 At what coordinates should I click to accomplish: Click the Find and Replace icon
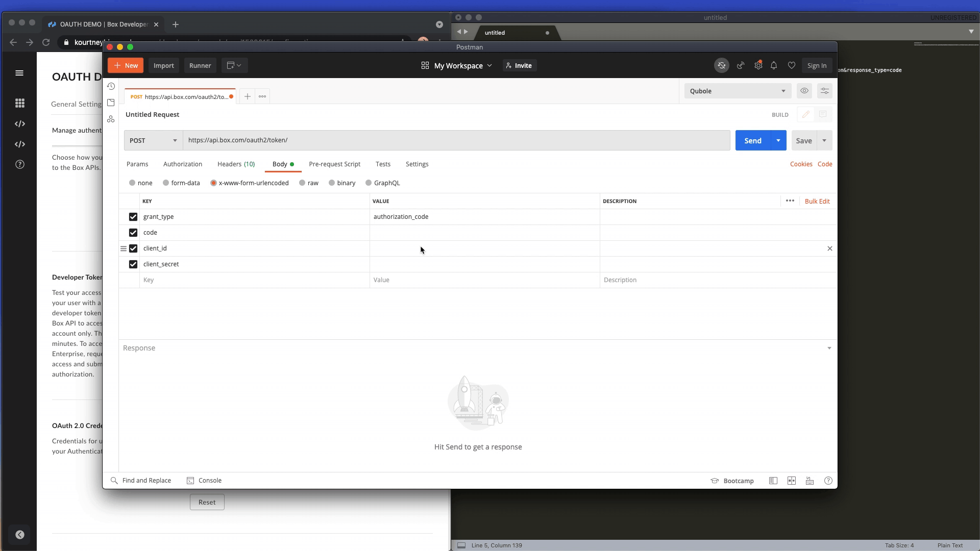(x=114, y=481)
